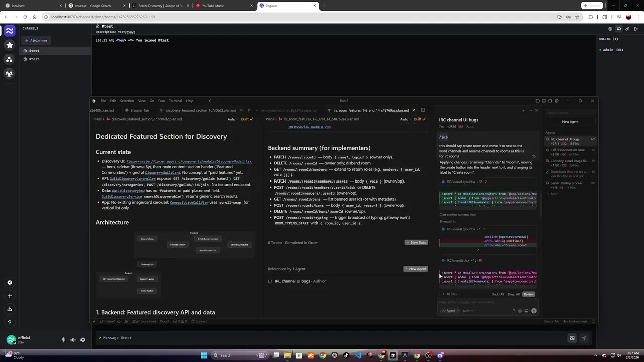Click the Search Agents field
644x362 pixels.
(x=570, y=113)
